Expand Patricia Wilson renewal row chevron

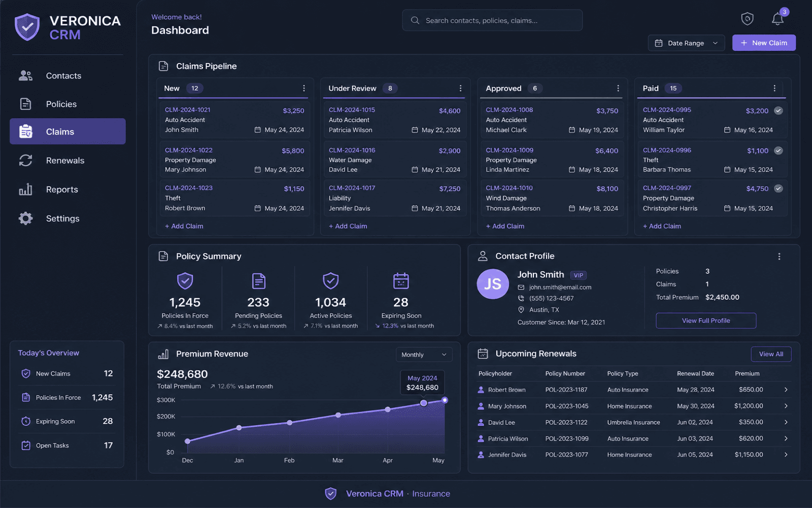[x=786, y=438]
